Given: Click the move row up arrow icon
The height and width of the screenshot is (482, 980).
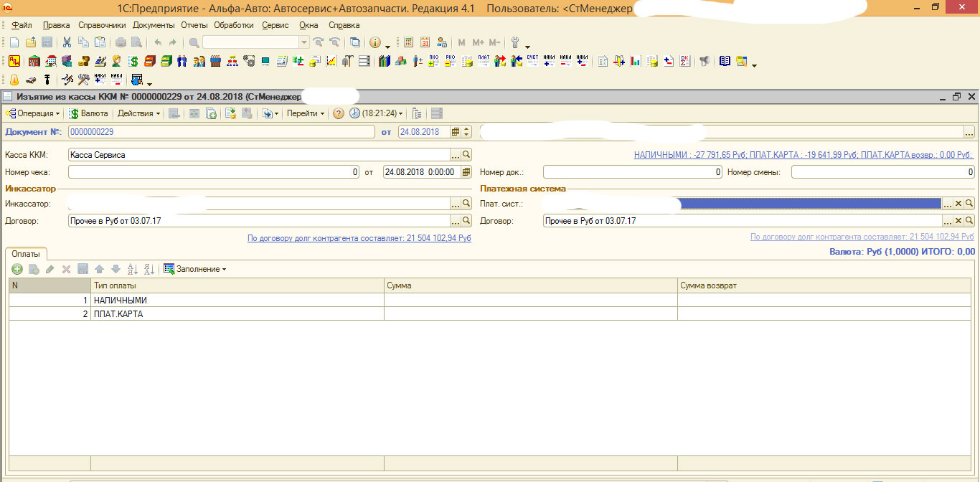Looking at the screenshot, I should tap(99, 269).
